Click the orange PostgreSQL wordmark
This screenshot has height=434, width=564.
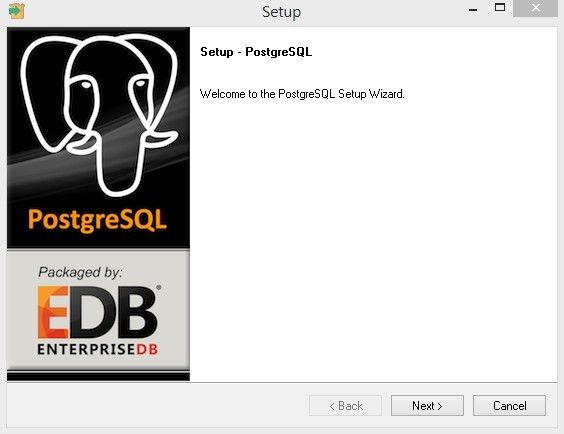click(97, 220)
